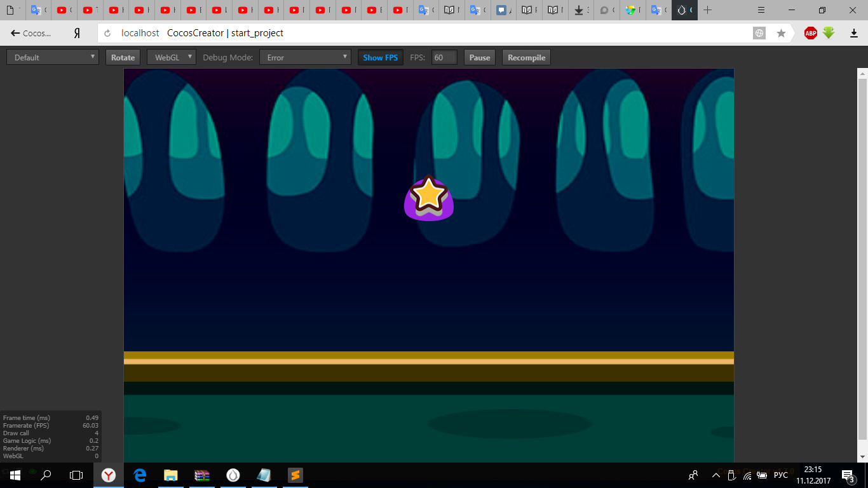The image size is (868, 488).
Task: Toggle the Show FPS button
Action: tap(380, 57)
